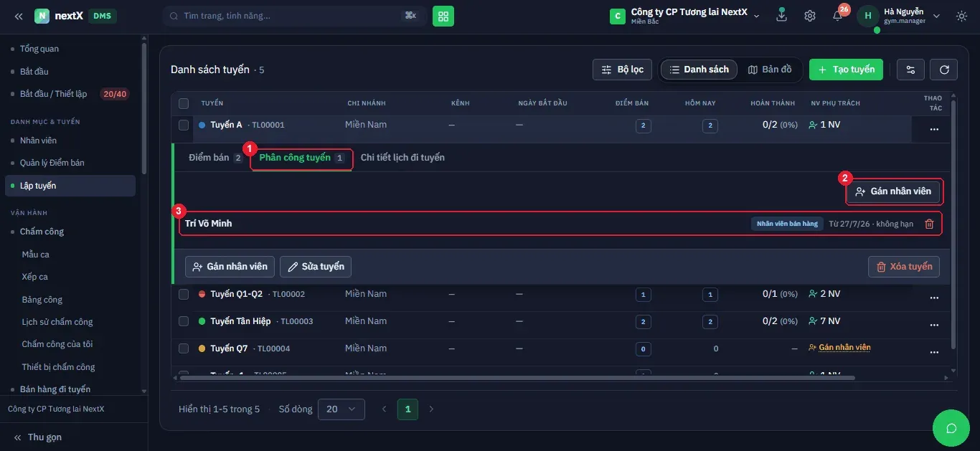Viewport: 980px width, 451px height.
Task: Check the Tuyến A row checkbox
Action: 184,125
